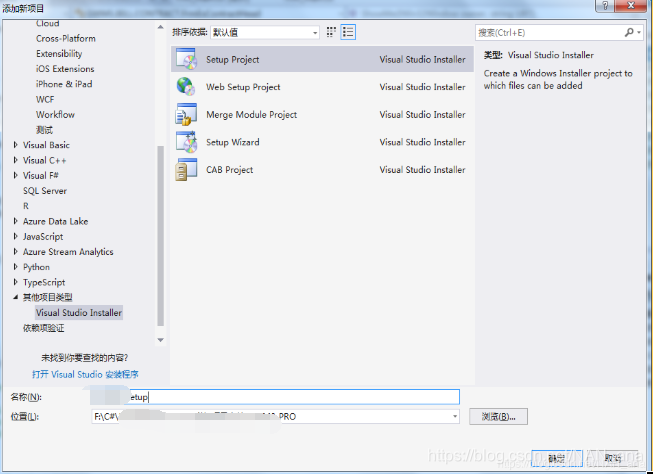Select Visual Studio Installer tree item

[79, 312]
